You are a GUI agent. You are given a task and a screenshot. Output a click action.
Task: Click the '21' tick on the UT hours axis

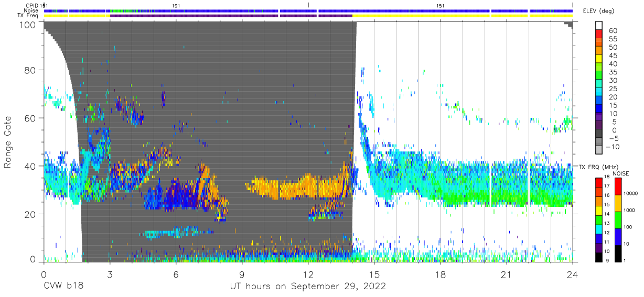(507, 274)
